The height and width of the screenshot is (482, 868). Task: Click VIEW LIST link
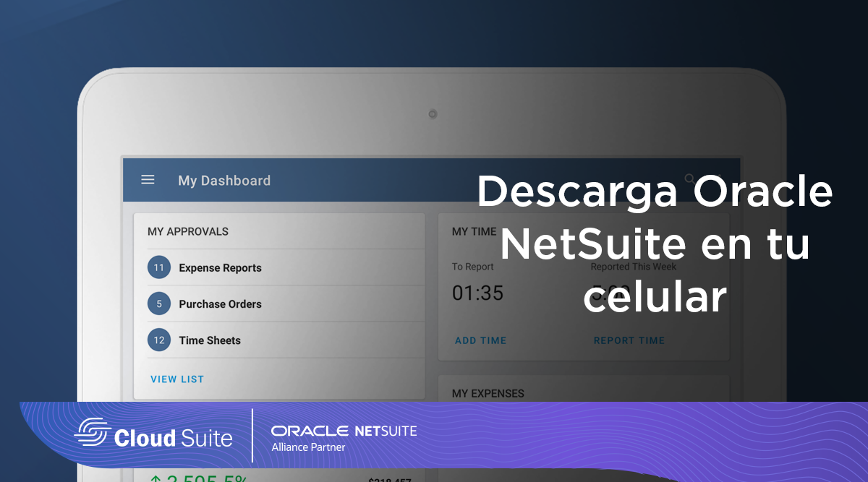click(177, 379)
